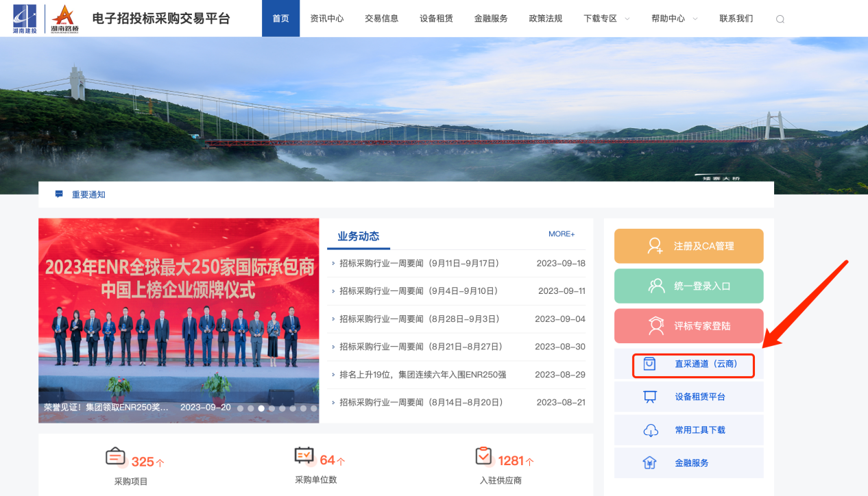The height and width of the screenshot is (496, 868).
Task: Click the search magnifier icon in navigation
Action: point(780,19)
